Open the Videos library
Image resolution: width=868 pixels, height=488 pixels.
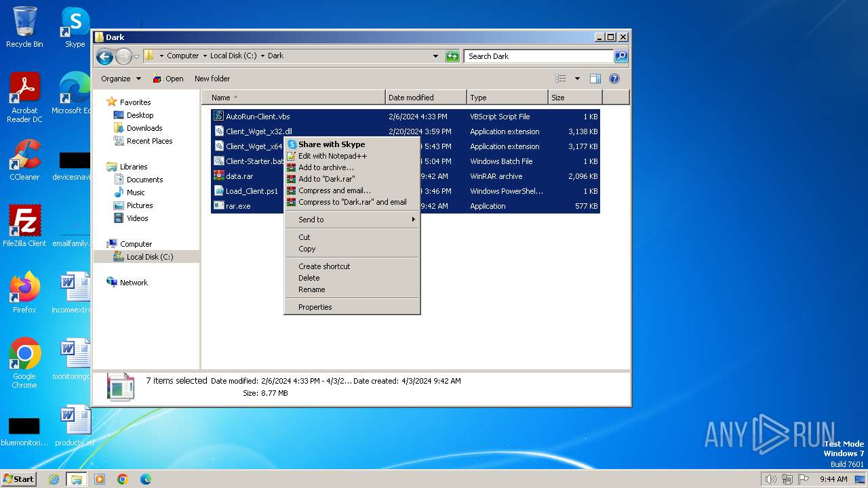tap(137, 218)
